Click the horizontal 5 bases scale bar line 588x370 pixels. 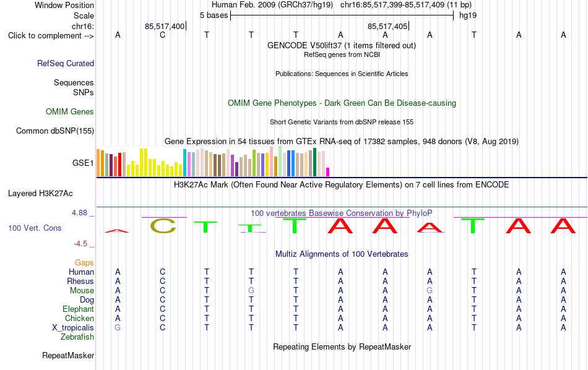click(x=342, y=15)
